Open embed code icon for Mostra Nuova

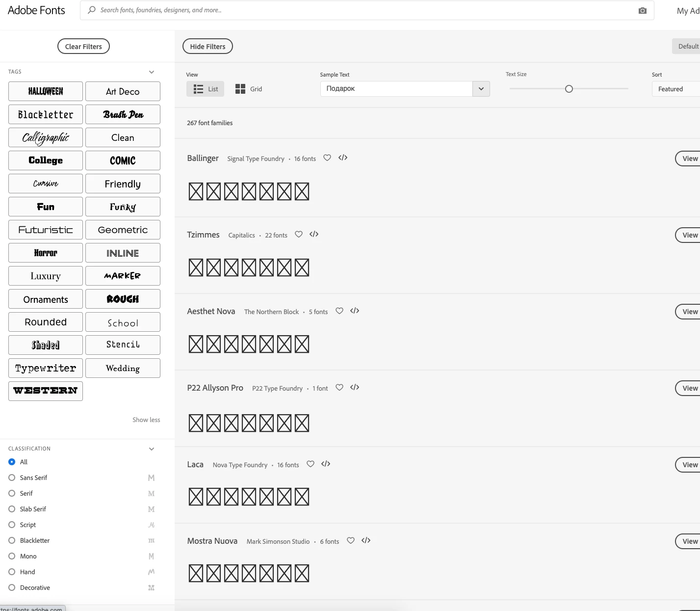click(366, 540)
